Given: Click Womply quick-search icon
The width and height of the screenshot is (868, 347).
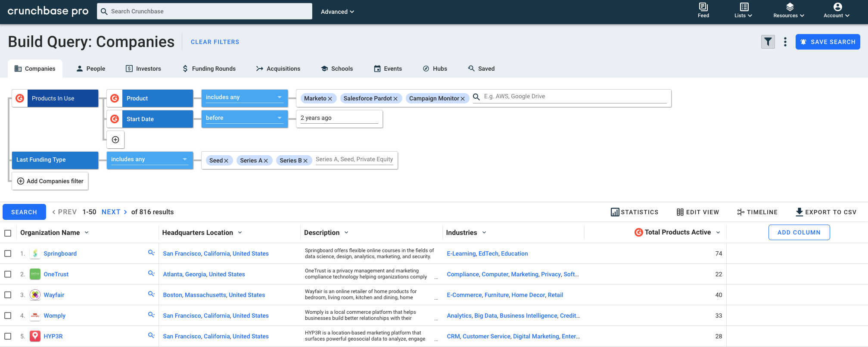Looking at the screenshot, I should [x=151, y=315].
